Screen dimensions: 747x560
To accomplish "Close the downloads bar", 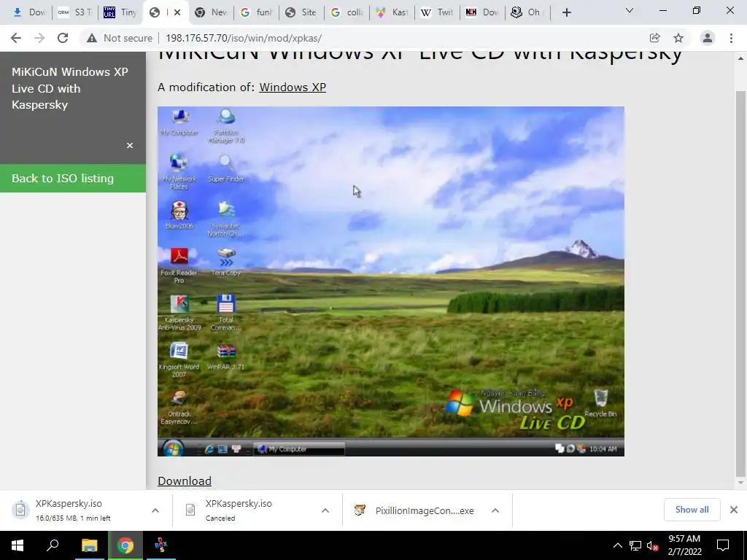I will [734, 510].
